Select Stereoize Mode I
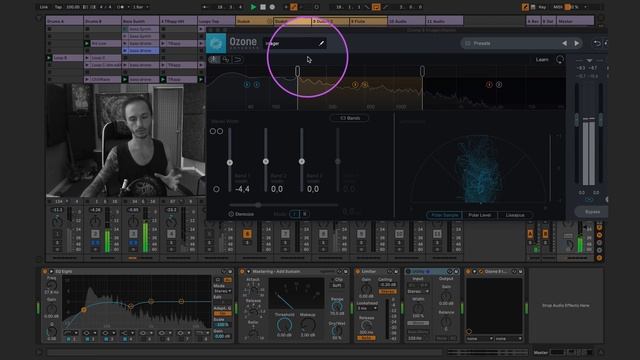This screenshot has height=360, width=640. click(295, 214)
